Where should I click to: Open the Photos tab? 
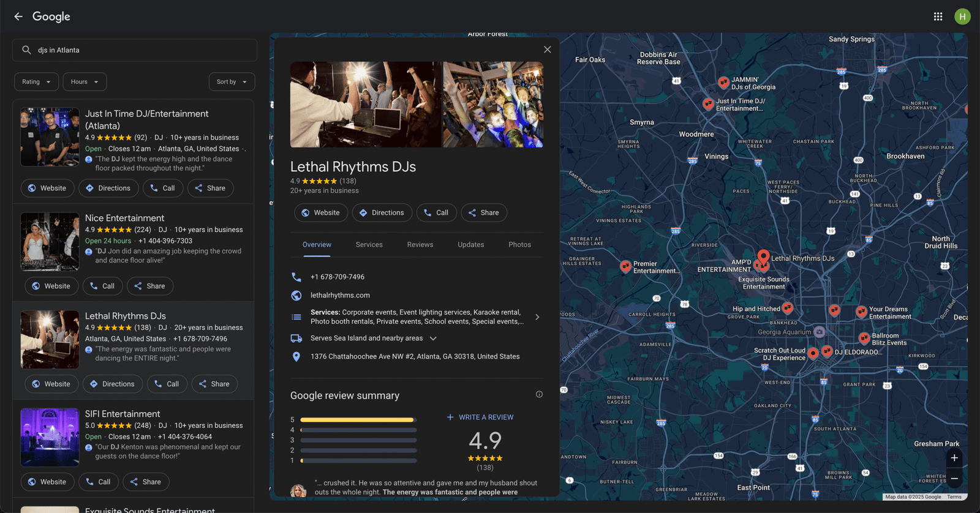coord(520,244)
